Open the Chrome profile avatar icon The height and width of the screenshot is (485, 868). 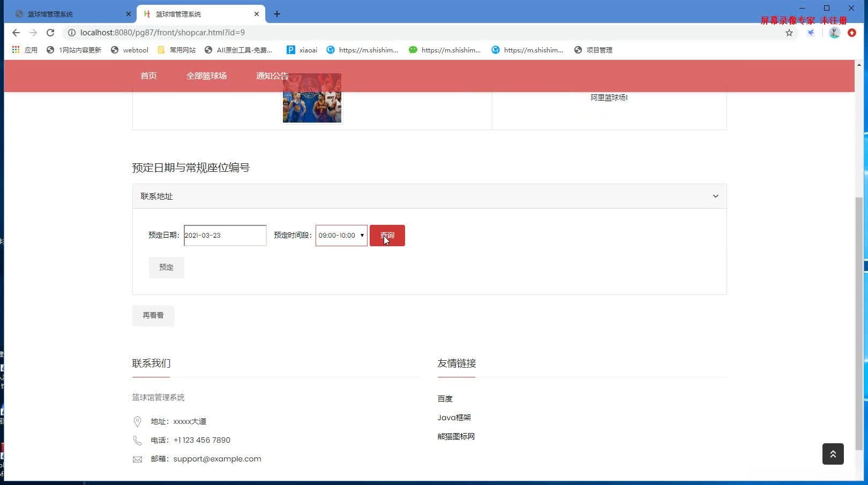[834, 33]
